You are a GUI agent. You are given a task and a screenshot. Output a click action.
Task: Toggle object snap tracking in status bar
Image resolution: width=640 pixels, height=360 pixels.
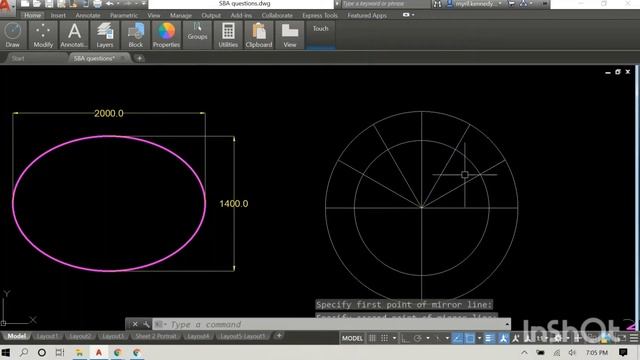(x=458, y=338)
